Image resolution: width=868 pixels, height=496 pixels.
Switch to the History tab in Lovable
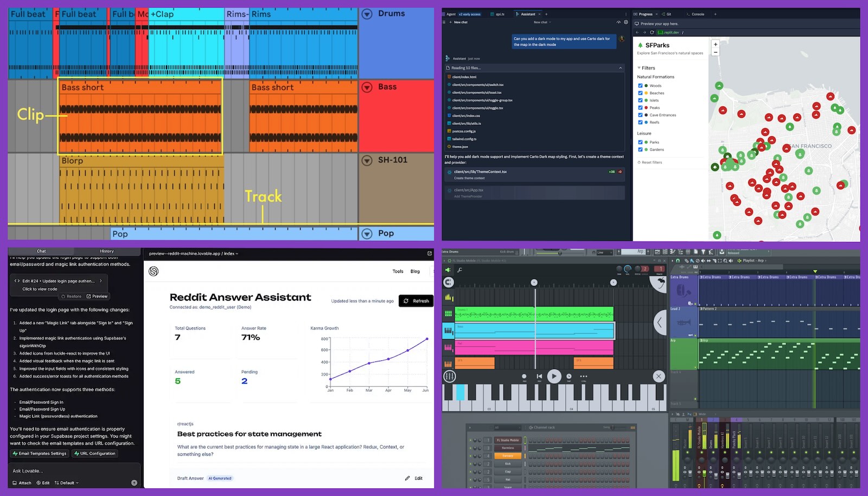pyautogui.click(x=107, y=251)
